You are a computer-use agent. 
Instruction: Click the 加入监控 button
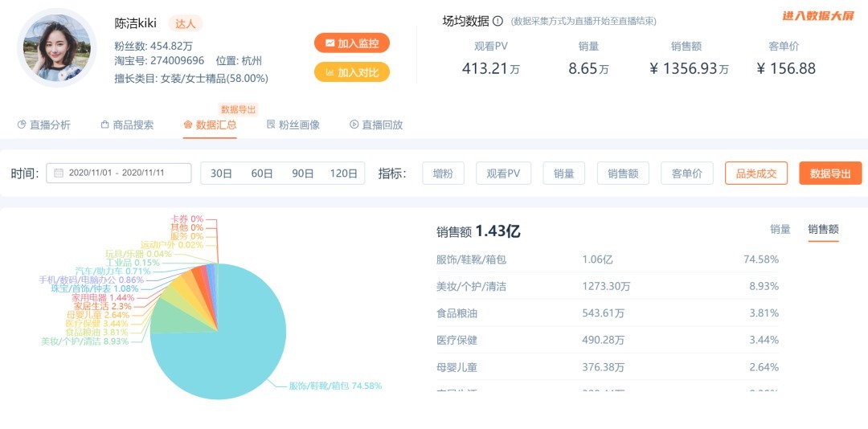[x=352, y=43]
